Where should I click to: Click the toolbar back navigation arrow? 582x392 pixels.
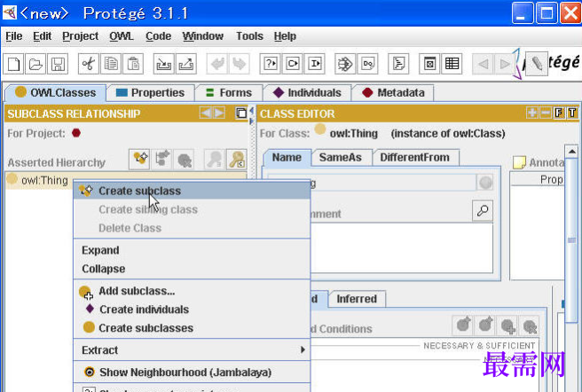483,64
